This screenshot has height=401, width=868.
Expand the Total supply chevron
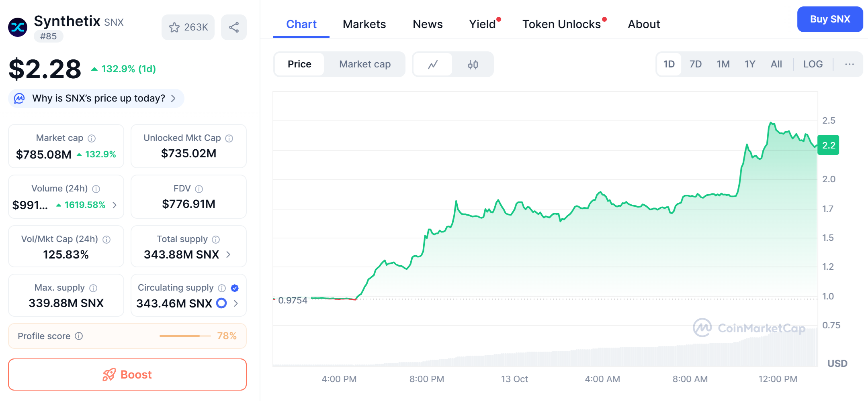point(228,254)
